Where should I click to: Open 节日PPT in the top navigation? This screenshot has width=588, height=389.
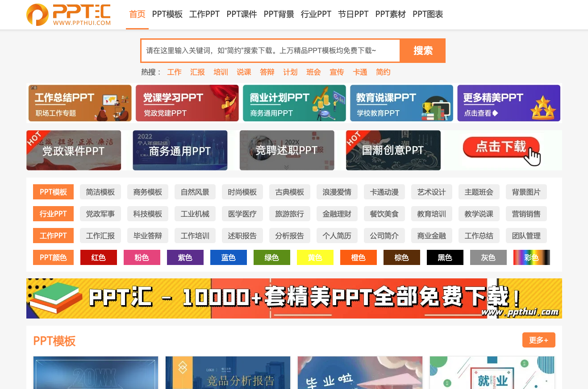pos(353,14)
